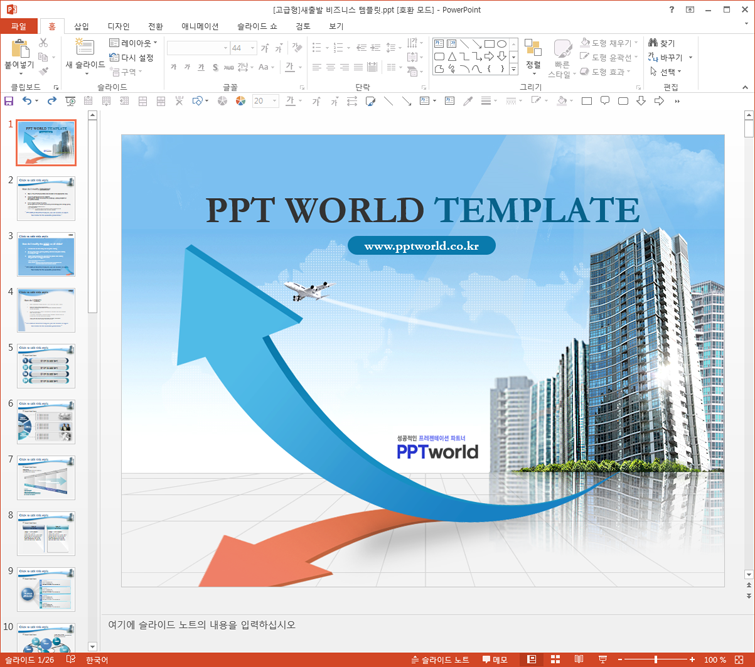
Task: Open the ribbon font name combo box
Action: 198,48
